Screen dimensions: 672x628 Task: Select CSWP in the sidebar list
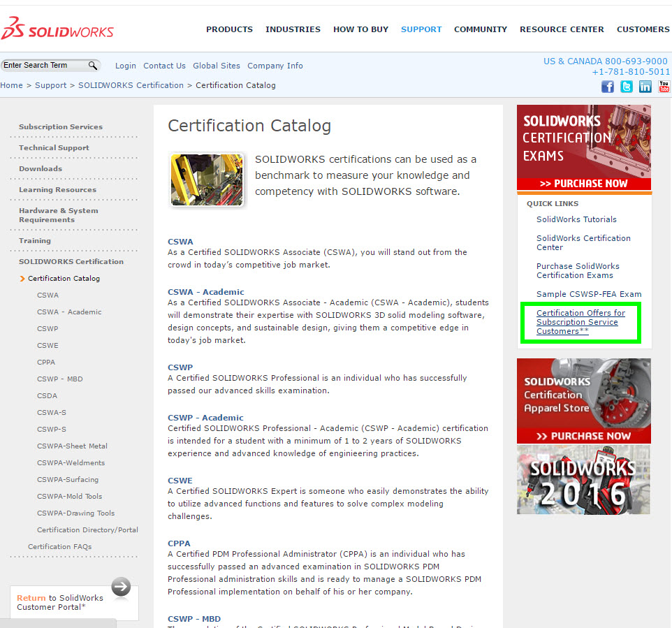point(48,329)
